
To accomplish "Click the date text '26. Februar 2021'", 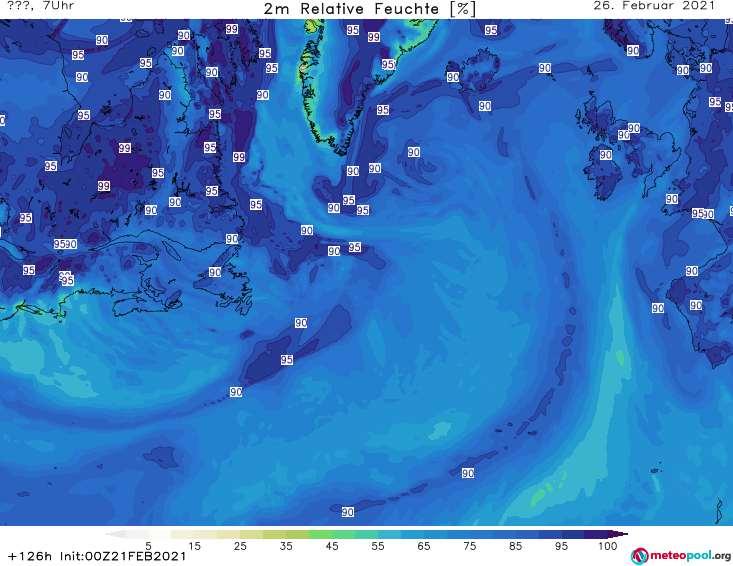I will 654,6.
